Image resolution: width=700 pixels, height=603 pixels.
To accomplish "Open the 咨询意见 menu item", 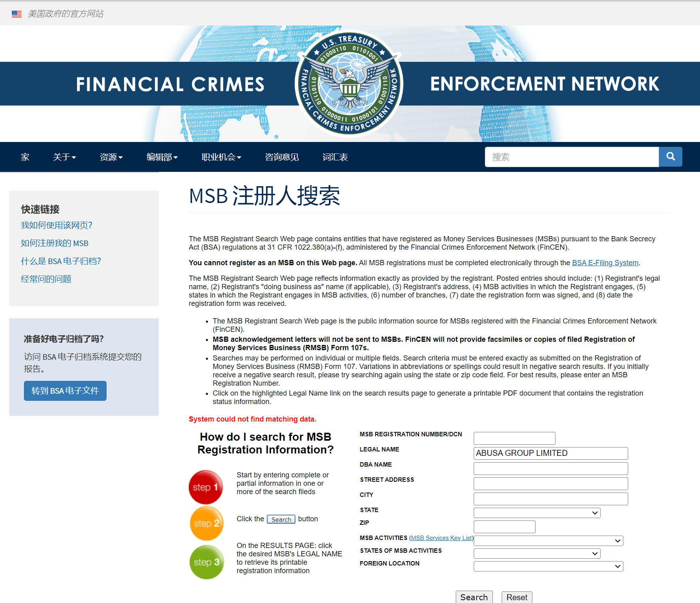I will pos(282,157).
